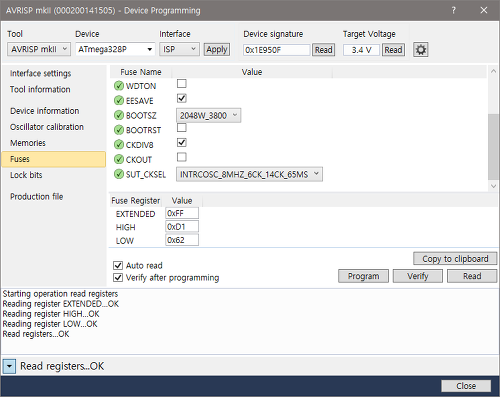Click log line Reading register HIGH...OK
500x397 pixels.
pyautogui.click(x=51, y=314)
